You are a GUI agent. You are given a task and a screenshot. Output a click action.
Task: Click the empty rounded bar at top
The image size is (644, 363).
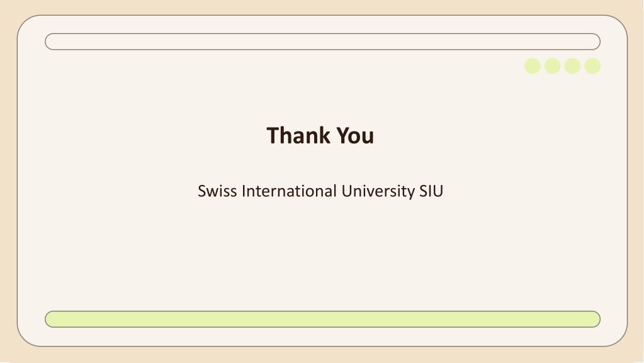(x=322, y=42)
